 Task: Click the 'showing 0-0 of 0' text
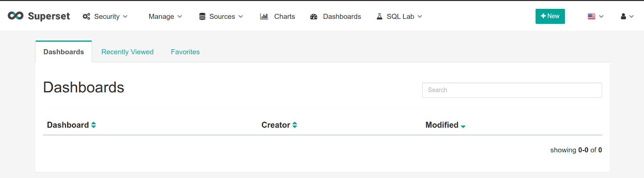[x=576, y=150]
